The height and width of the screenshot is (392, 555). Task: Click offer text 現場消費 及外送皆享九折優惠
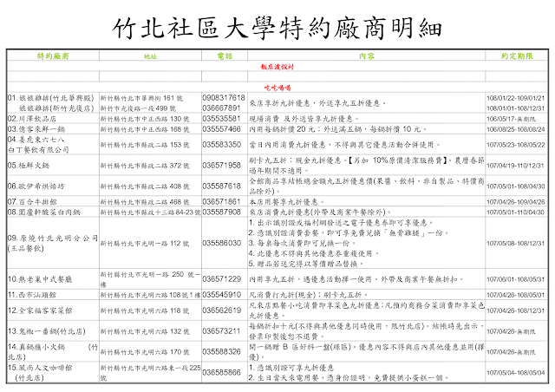(303, 119)
